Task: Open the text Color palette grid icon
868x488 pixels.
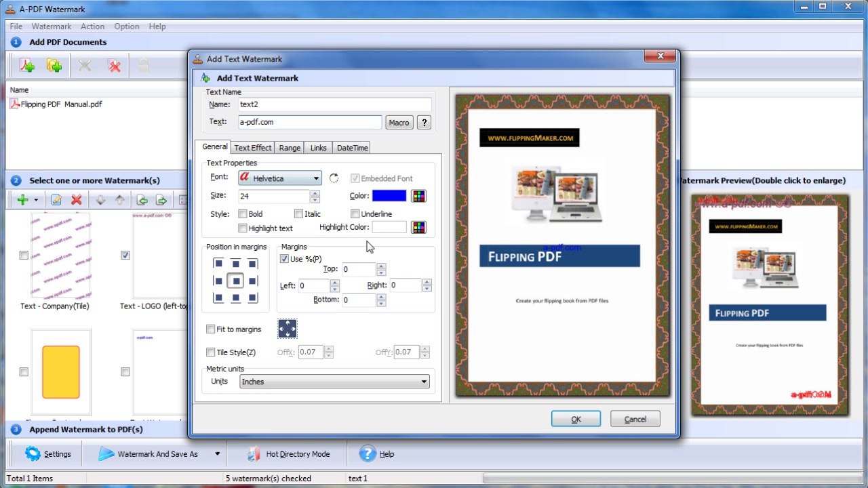Action: pos(419,196)
